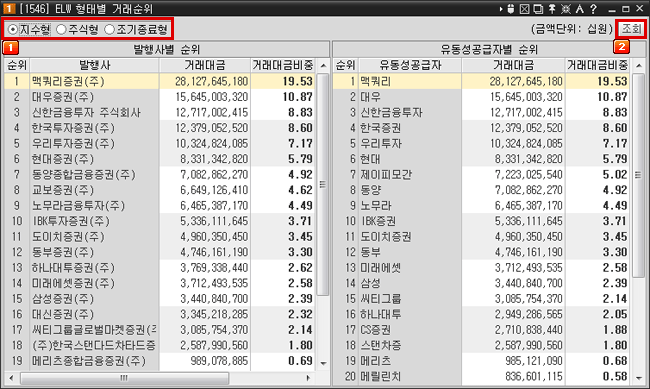Select the 조기종료형 radio button

(136, 29)
